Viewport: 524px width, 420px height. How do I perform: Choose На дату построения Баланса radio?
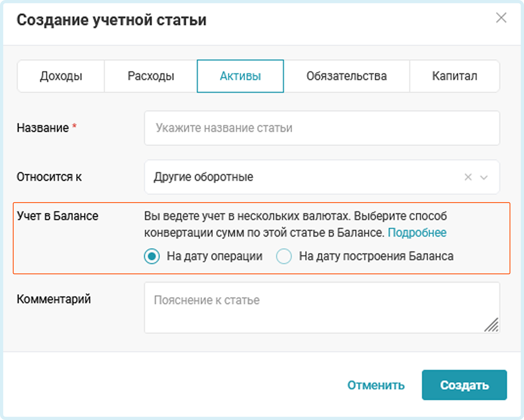[x=284, y=256]
